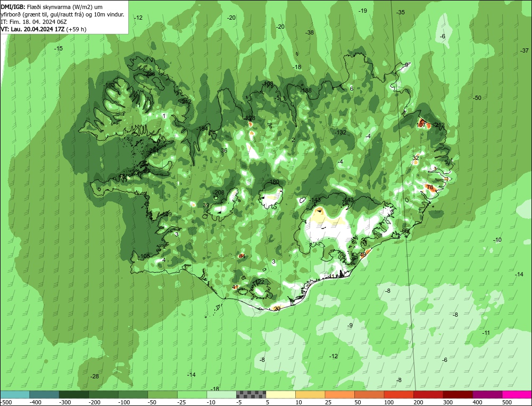Click the 'VT: Lau. 20.04.2024 17Z (+59 h)' line

click(44, 29)
